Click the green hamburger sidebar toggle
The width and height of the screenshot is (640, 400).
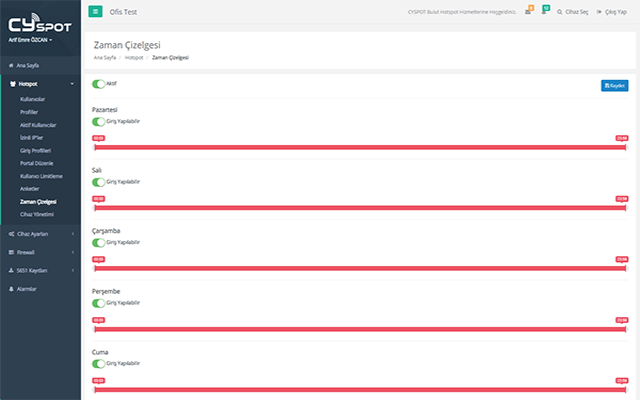[96, 11]
